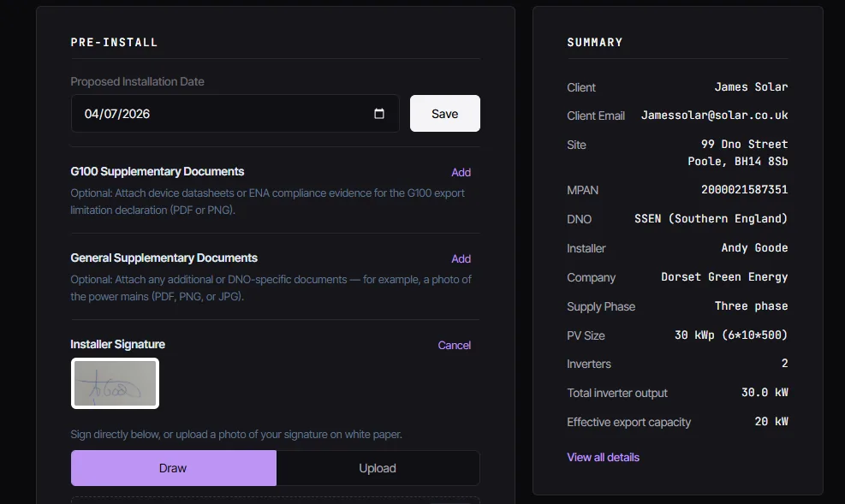Click the sign directly below instruction text
845x504 pixels.
pos(236,435)
